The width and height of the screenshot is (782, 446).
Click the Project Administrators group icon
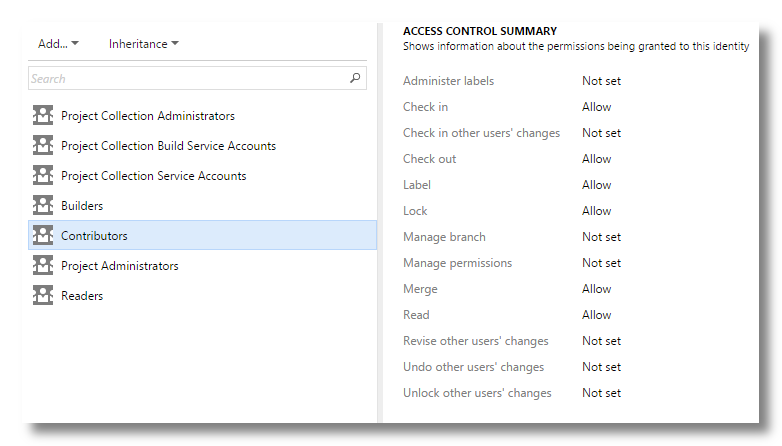[x=42, y=266]
